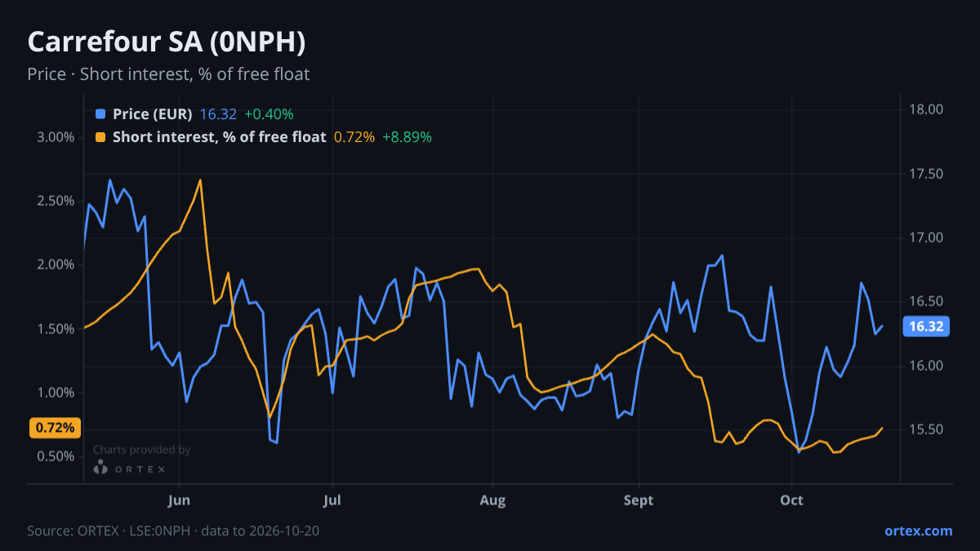Screen dimensions: 980x551
Task: Click the +0.40% price change value
Action: point(269,114)
